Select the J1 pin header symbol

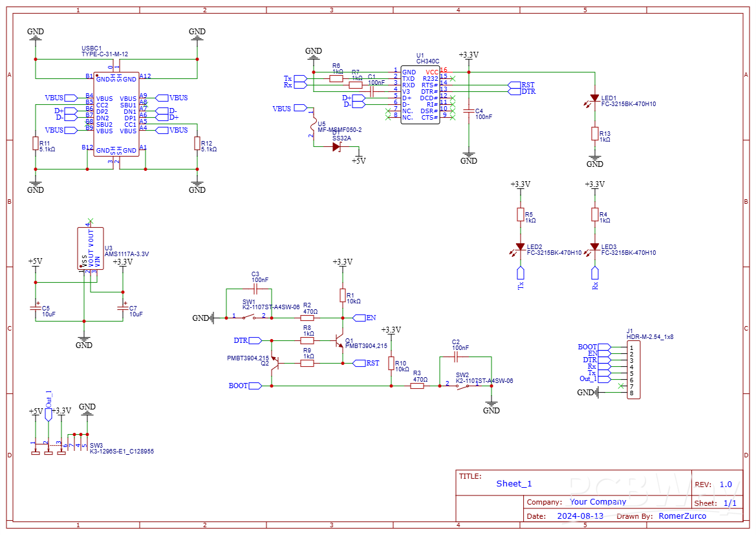point(632,369)
